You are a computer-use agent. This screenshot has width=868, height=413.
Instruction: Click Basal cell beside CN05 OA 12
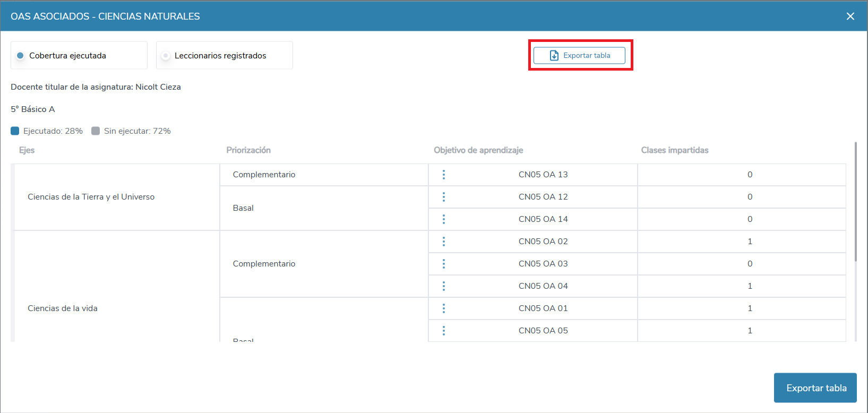pyautogui.click(x=324, y=208)
